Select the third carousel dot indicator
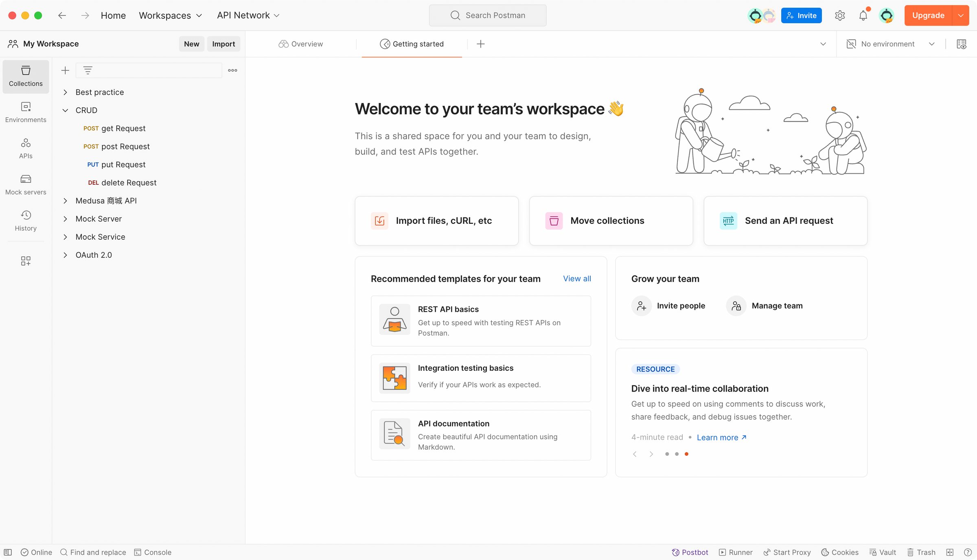This screenshot has width=977, height=560. pyautogui.click(x=686, y=454)
